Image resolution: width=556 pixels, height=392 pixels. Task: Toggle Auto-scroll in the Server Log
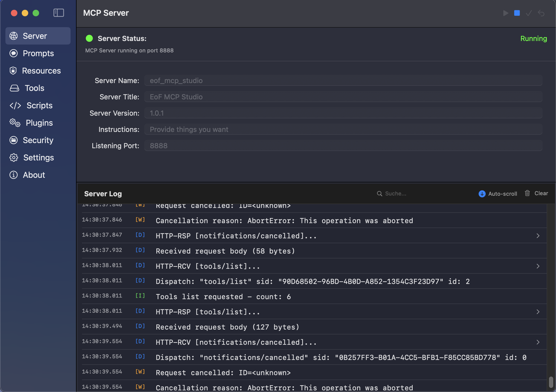coord(497,194)
